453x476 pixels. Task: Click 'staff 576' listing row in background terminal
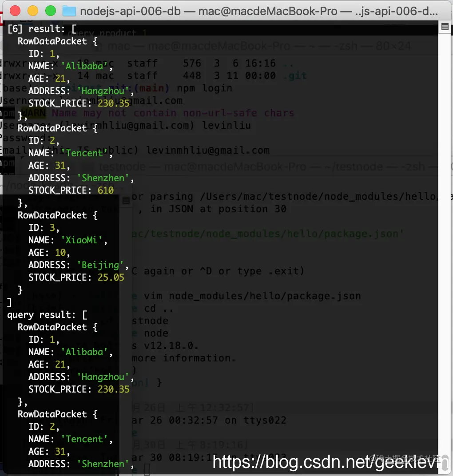[164, 63]
